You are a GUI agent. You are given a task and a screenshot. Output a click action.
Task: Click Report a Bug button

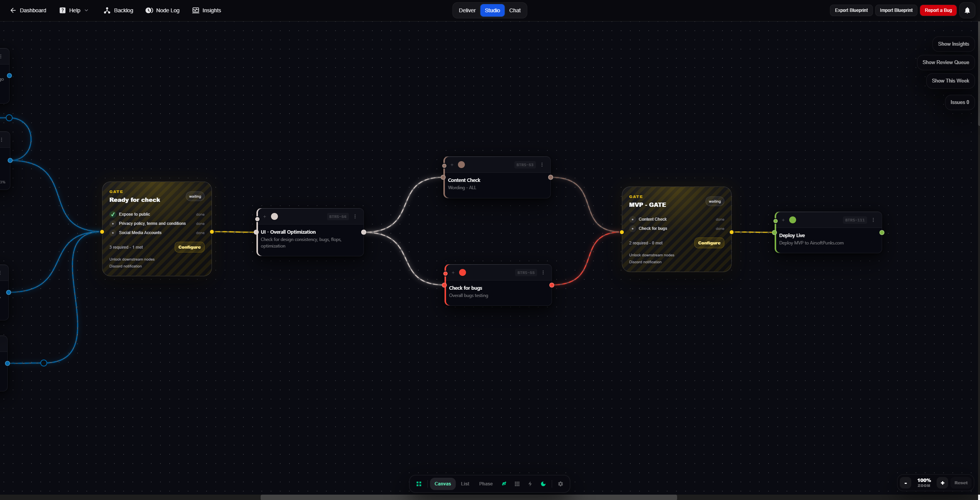click(x=938, y=10)
